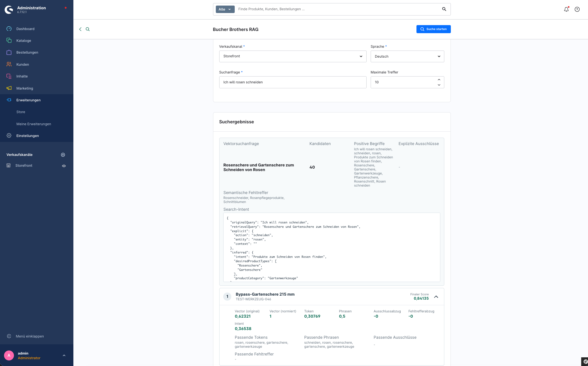Screen dimensions: 588x366
Task: Open the notifications bell icon
Action: pos(566,9)
